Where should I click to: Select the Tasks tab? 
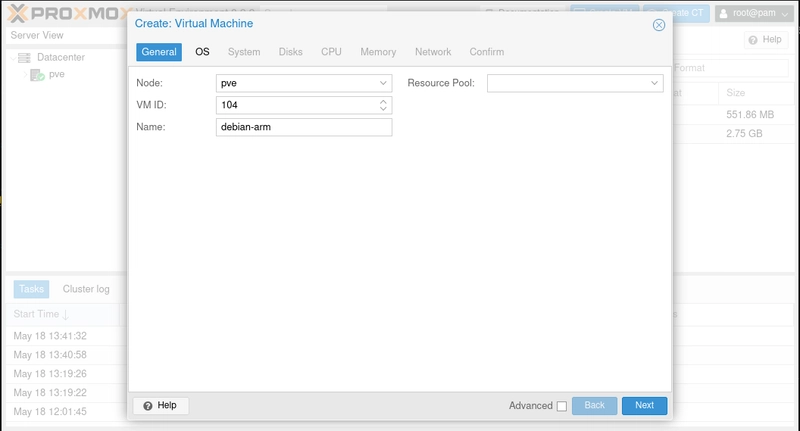point(31,289)
